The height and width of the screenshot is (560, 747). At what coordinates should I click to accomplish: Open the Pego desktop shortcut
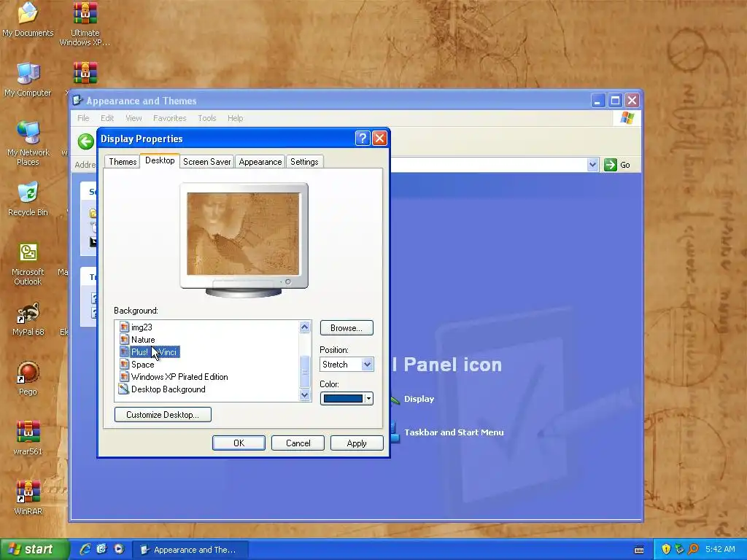tap(28, 378)
